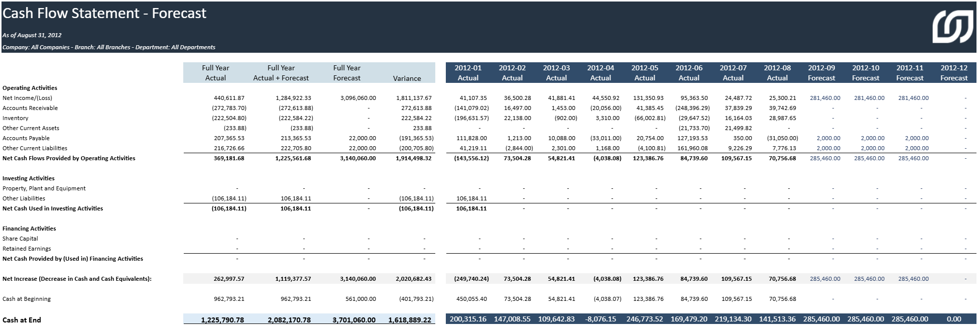The height and width of the screenshot is (328, 980).
Task: Click the Investing Activities section heading
Action: click(28, 178)
